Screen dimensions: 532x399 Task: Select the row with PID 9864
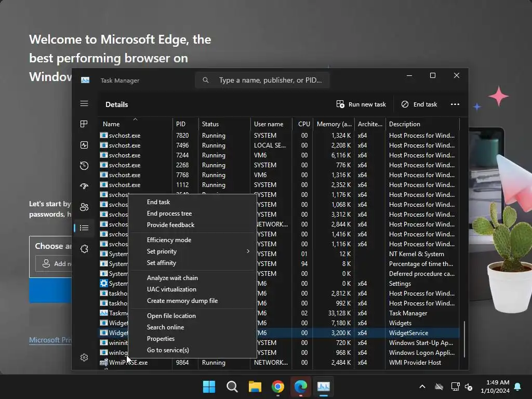click(x=279, y=362)
